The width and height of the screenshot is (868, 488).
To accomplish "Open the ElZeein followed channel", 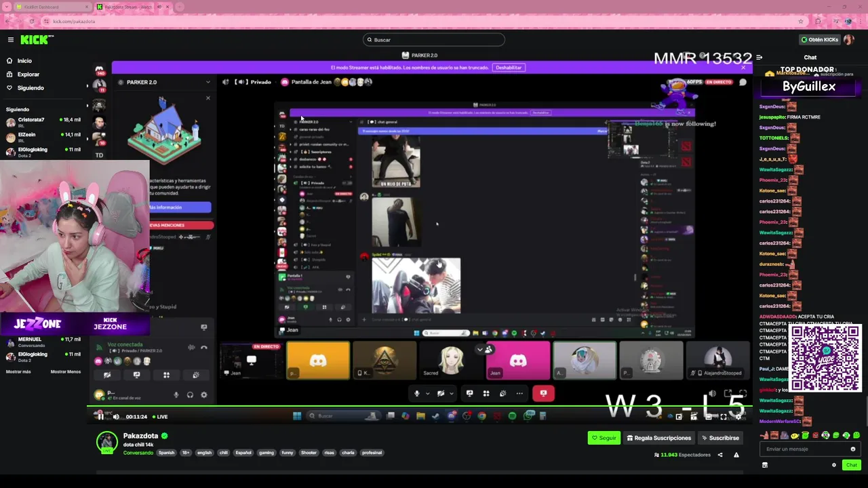I will (x=43, y=137).
